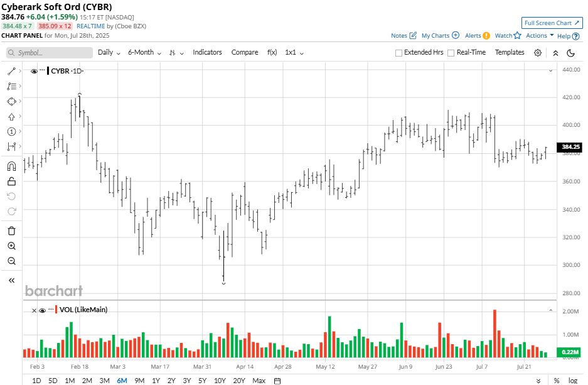This screenshot has width=588, height=385.
Task: Enable the Real-Time checkbox
Action: [x=451, y=53]
